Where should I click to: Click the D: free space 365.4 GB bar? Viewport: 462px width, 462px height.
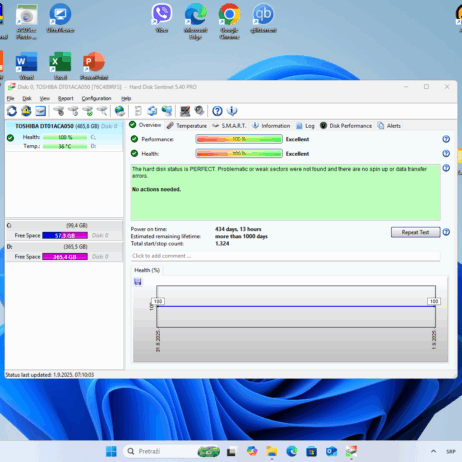(x=65, y=257)
